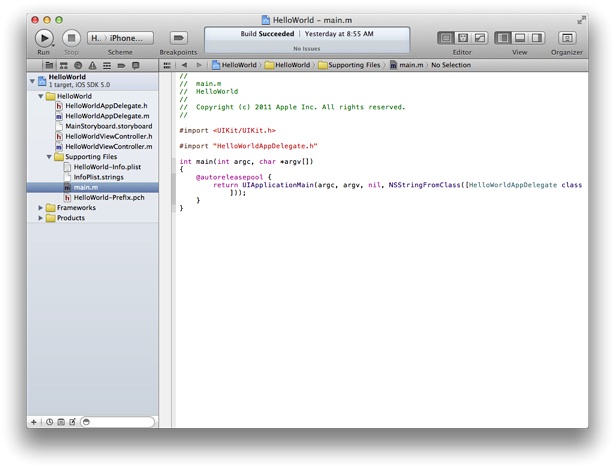This screenshot has height=468, width=615.
Task: Switch to the Assistant editor
Action: (462, 38)
